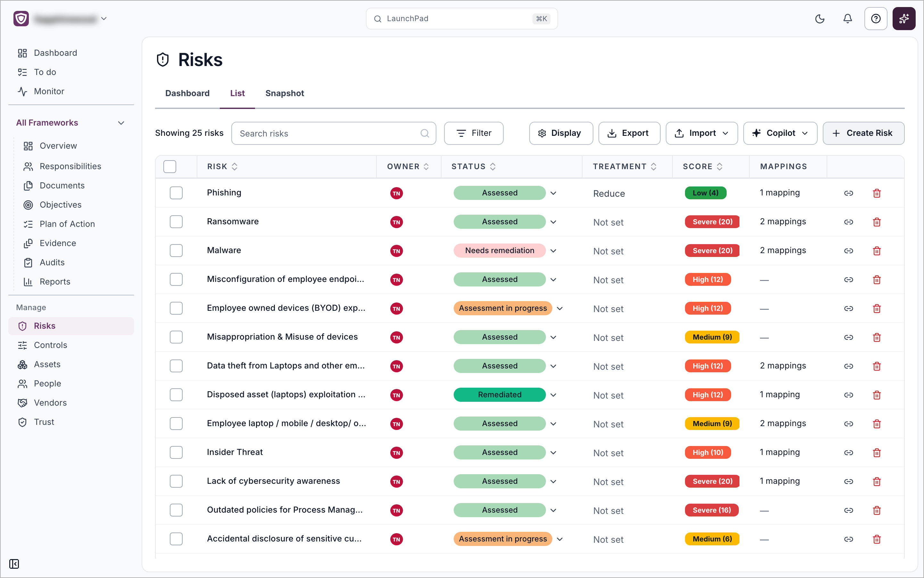This screenshot has width=924, height=578.
Task: Check the Malware row checkbox
Action: [176, 250]
